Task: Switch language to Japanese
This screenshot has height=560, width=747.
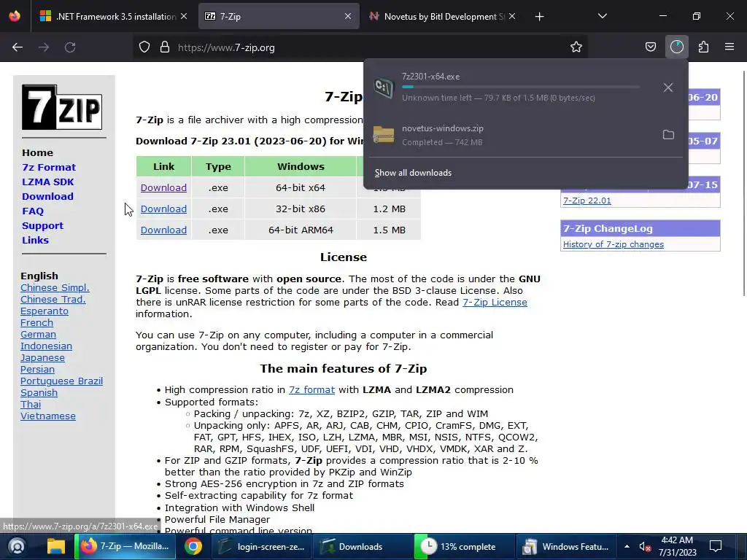Action: pyautogui.click(x=42, y=357)
